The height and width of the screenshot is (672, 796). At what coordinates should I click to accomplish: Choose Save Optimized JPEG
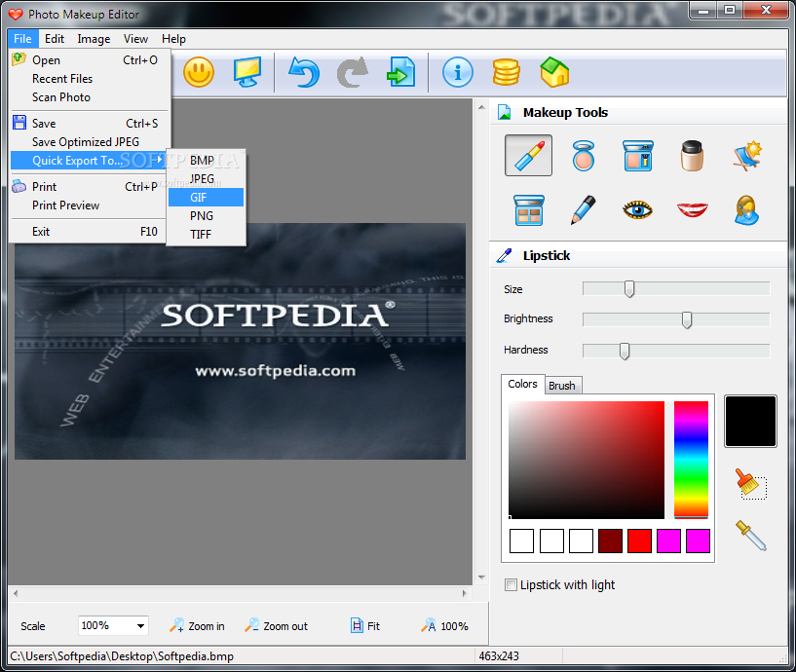(91, 141)
